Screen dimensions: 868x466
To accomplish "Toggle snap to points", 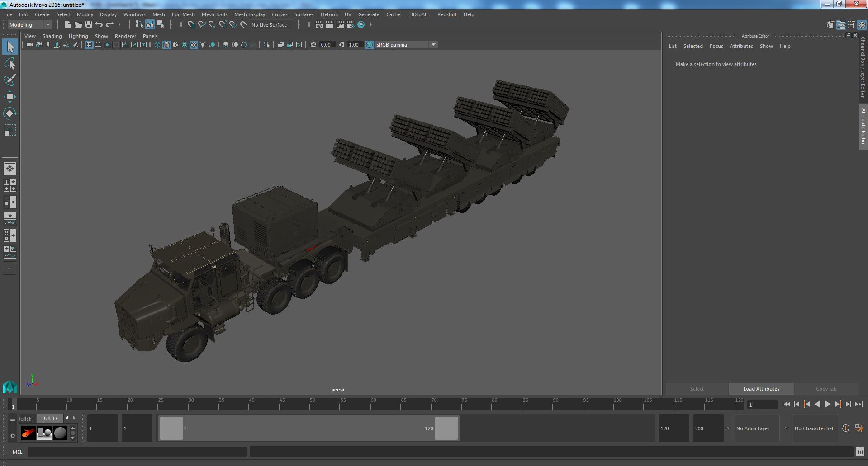I will [212, 25].
